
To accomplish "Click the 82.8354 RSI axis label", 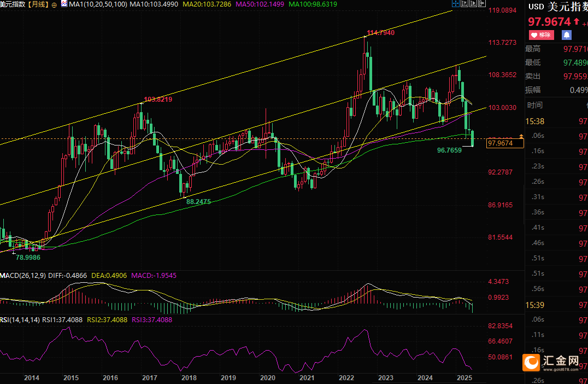I will [500, 326].
